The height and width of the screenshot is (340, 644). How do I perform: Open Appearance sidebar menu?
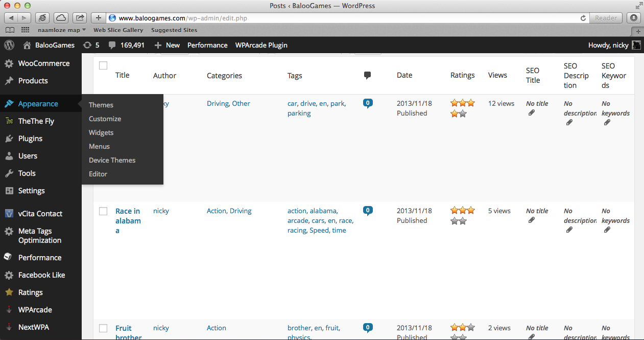tap(41, 104)
